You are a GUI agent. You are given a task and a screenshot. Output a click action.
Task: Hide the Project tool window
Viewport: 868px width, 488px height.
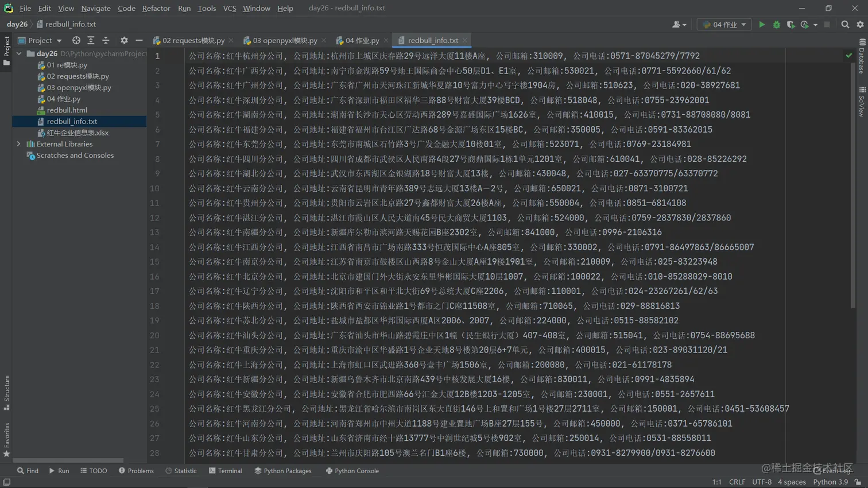click(139, 41)
